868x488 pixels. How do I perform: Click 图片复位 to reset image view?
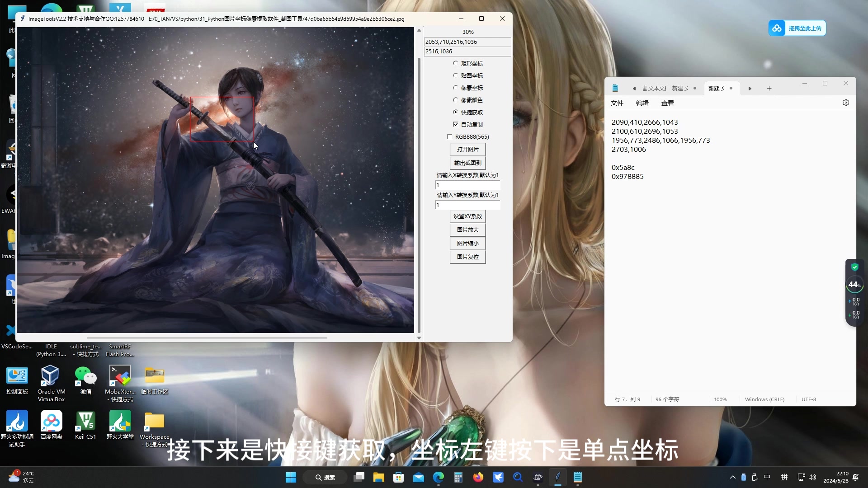click(467, 257)
